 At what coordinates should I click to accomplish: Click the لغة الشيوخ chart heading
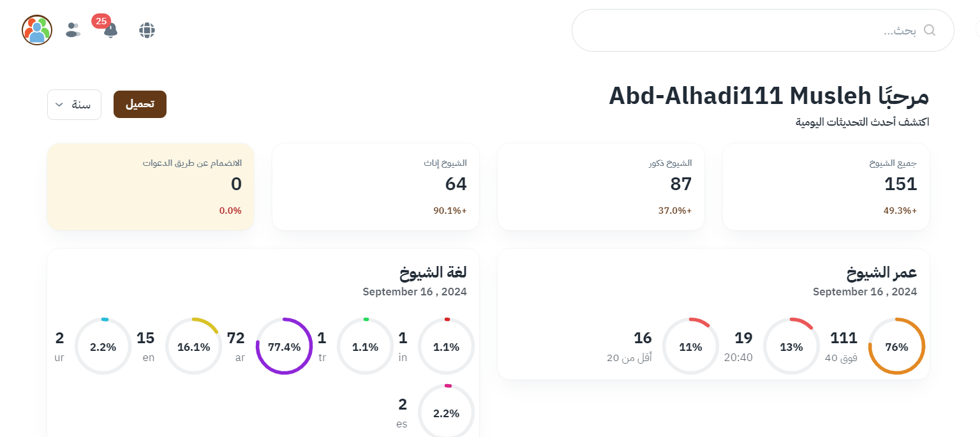[x=433, y=272]
